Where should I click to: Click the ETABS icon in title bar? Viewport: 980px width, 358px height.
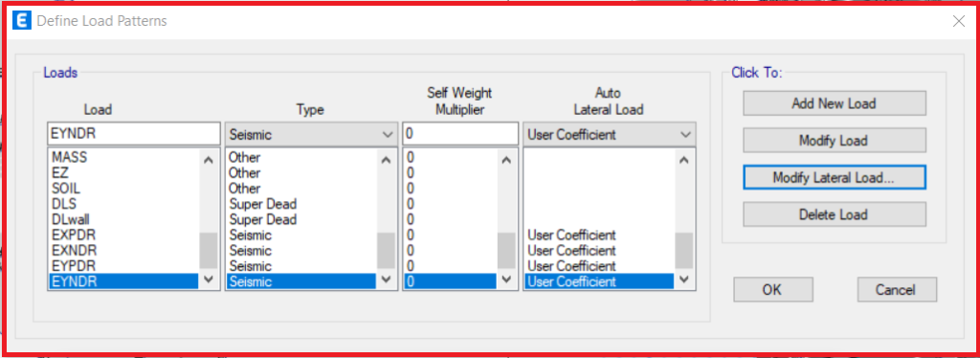point(21,21)
